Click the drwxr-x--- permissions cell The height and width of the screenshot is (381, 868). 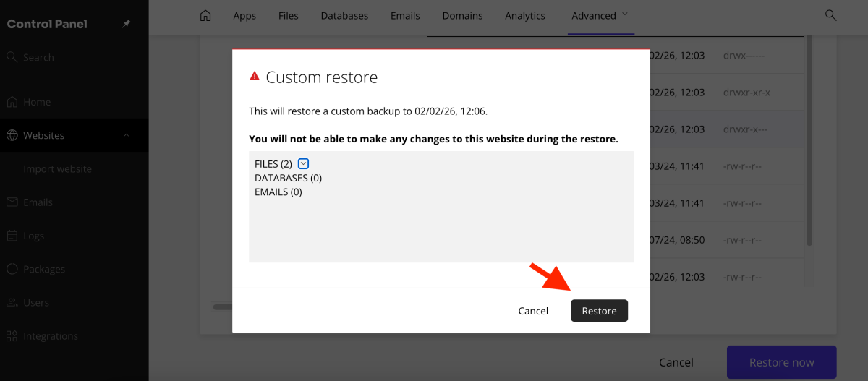[745, 129]
